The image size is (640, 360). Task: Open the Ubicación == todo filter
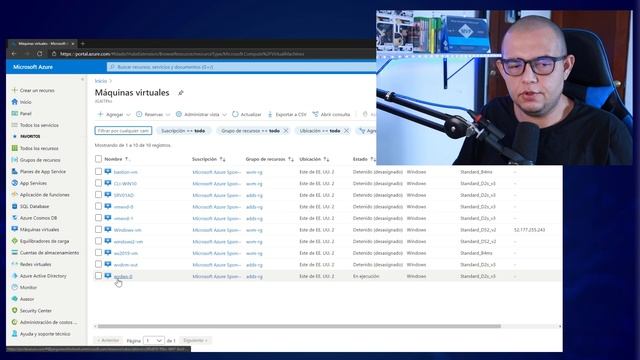point(320,131)
